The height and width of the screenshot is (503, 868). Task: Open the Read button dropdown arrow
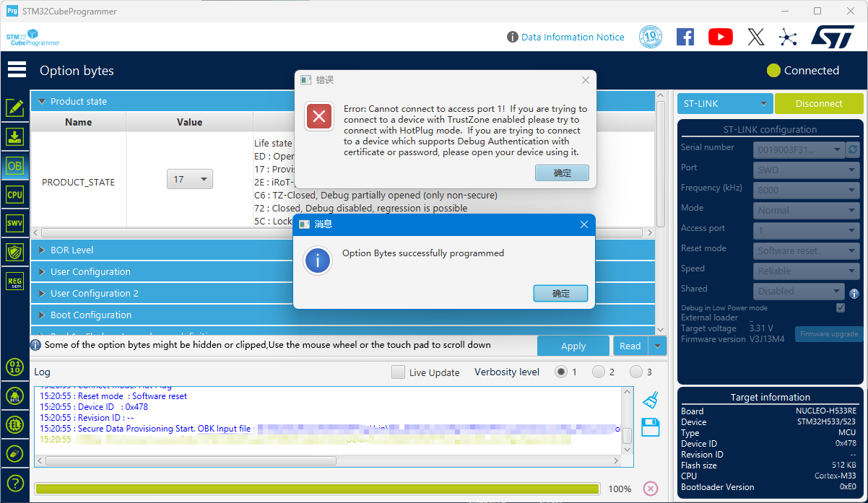tap(656, 346)
